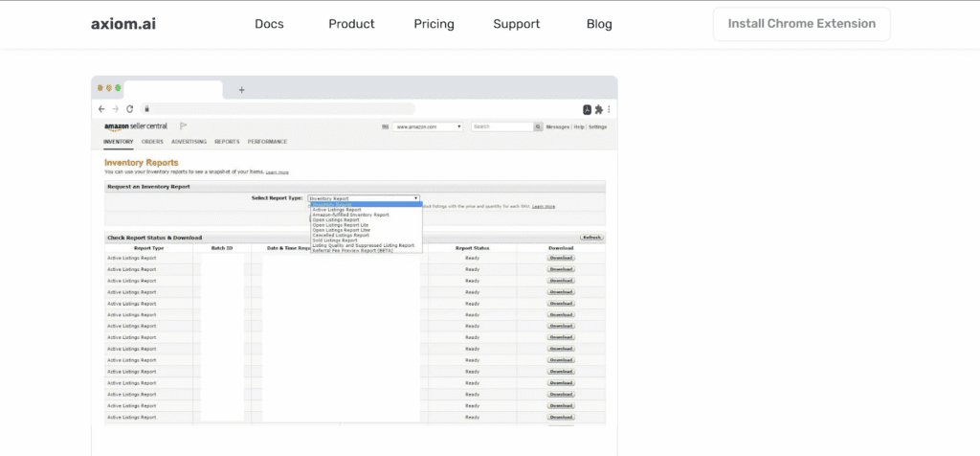Click the magnifier search icon in Seller Central
The width and height of the screenshot is (980, 456).
tap(538, 126)
